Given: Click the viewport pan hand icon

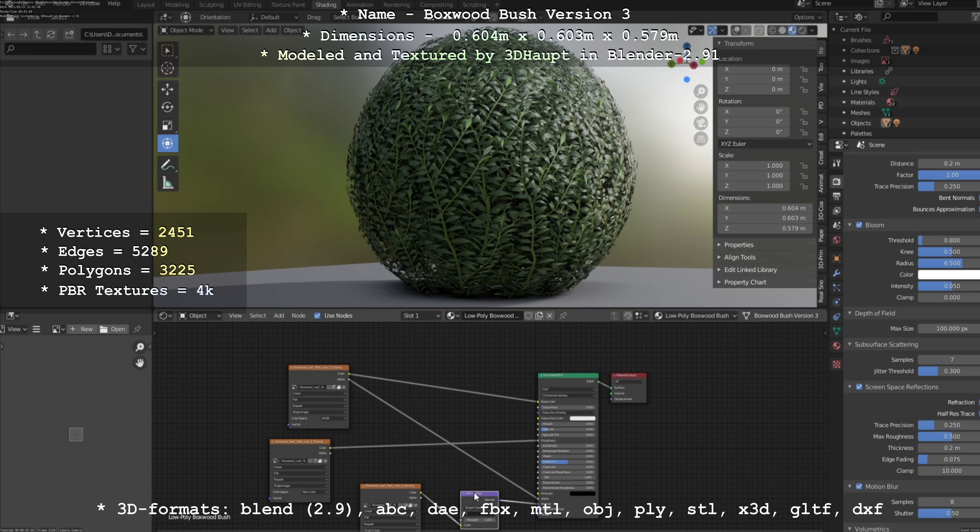Looking at the screenshot, I should point(701,107).
